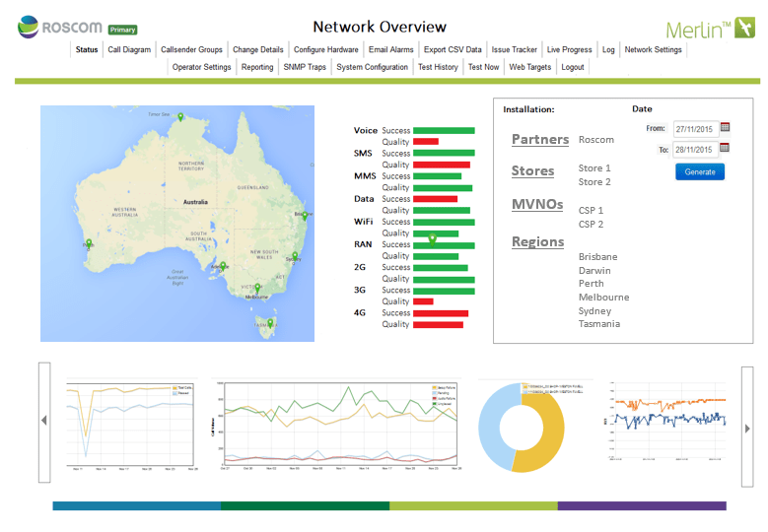Click the Darwin map marker pin
Viewport: 768px width, 532px height.
tap(180, 118)
